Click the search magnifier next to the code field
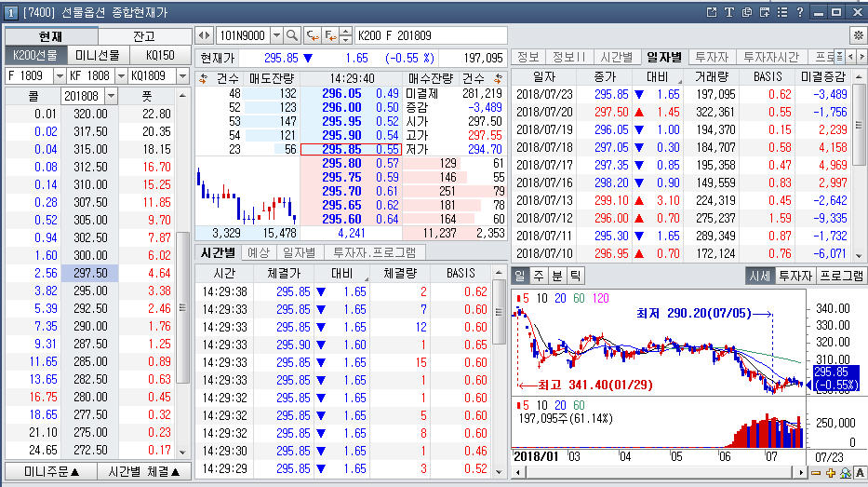This screenshot has height=487, width=868. [x=292, y=35]
